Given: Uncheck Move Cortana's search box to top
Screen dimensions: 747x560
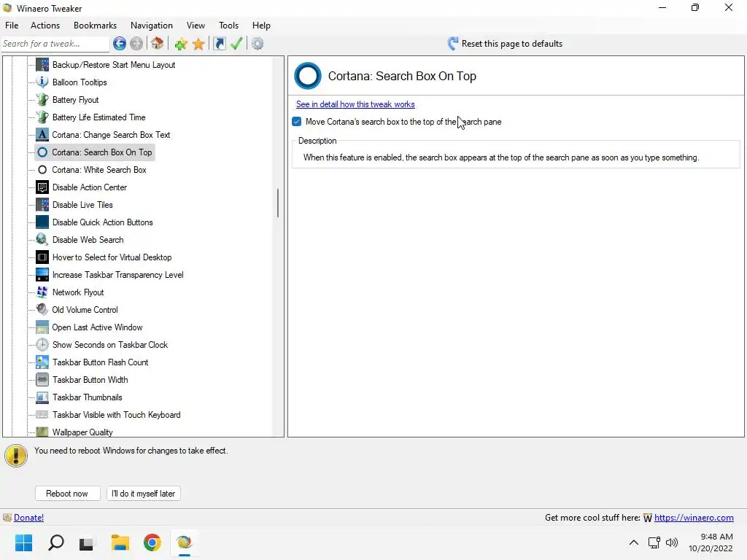Looking at the screenshot, I should [297, 122].
